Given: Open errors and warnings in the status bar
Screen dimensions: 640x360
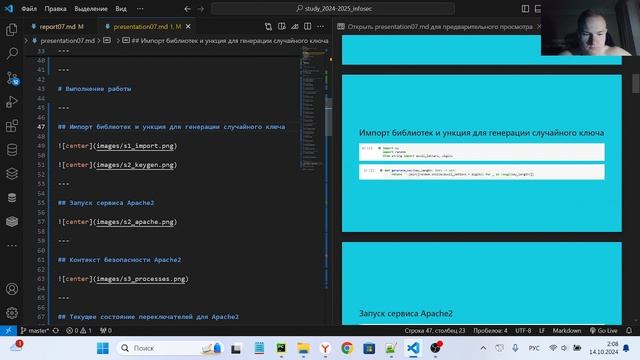Looking at the screenshot, I should (79, 331).
